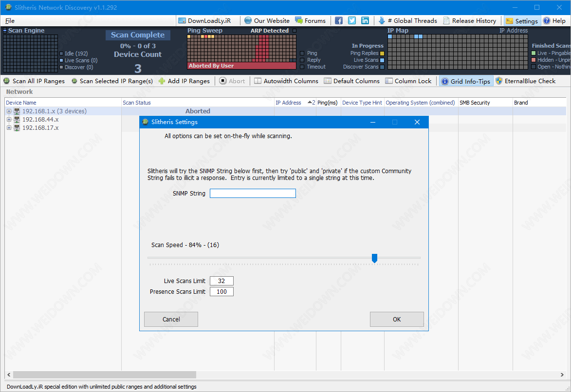This screenshot has height=392, width=571.
Task: Open Our Website globe link
Action: click(x=267, y=21)
